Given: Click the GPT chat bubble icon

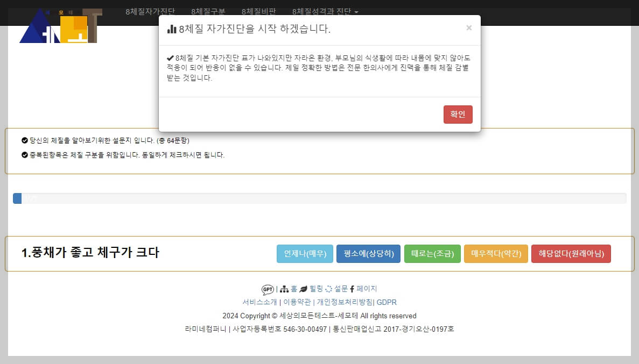Looking at the screenshot, I should coord(266,289).
